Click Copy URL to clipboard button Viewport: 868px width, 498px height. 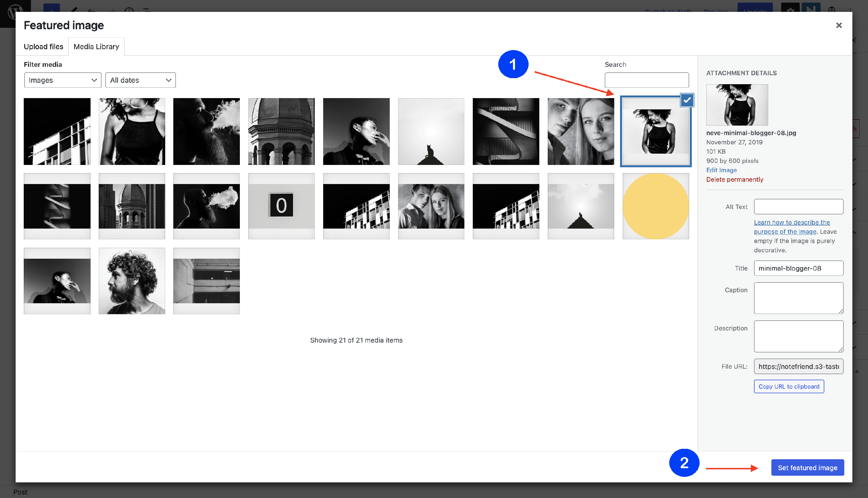(x=789, y=387)
